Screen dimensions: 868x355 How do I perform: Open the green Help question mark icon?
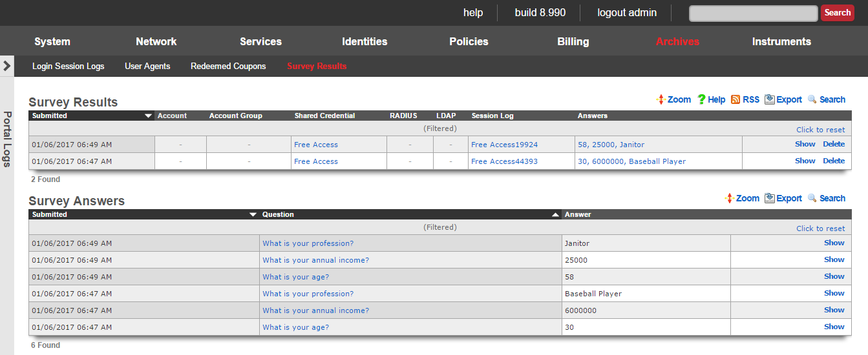pyautogui.click(x=701, y=99)
